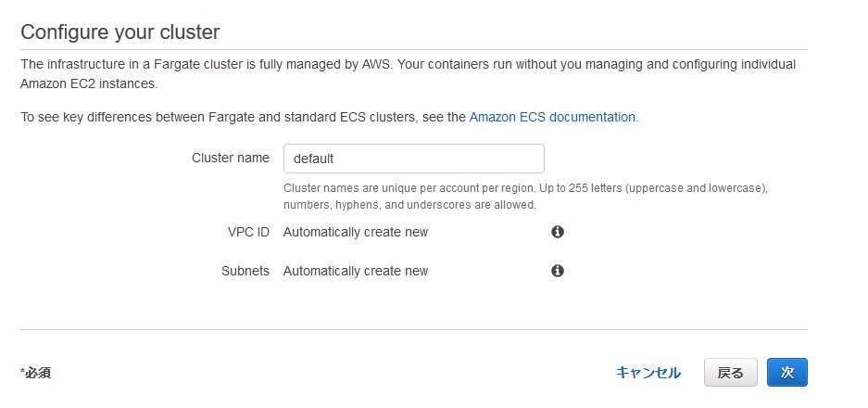Screen dimensions: 868x408
Task: Click the *必須 required note
Action: [35, 373]
